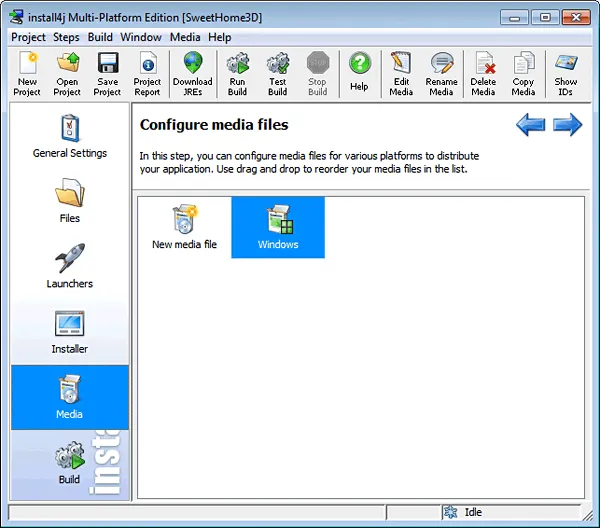Image resolution: width=600 pixels, height=528 pixels.
Task: Click New media file item
Action: click(184, 227)
